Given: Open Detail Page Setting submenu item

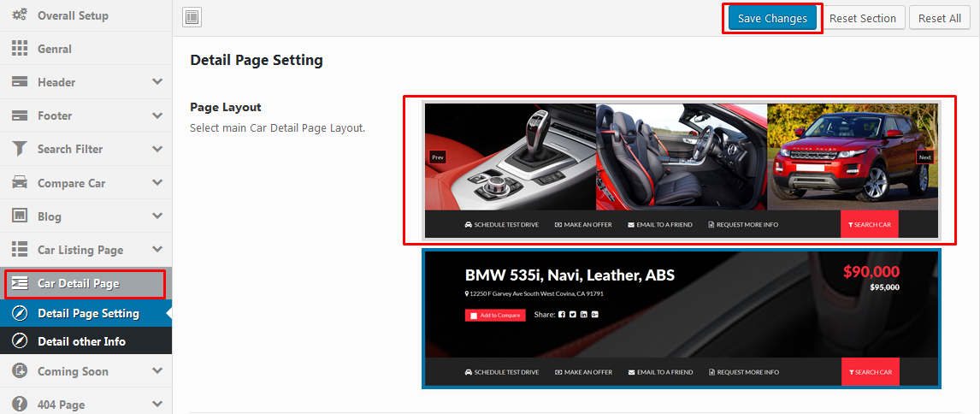Looking at the screenshot, I should pyautogui.click(x=86, y=313).
